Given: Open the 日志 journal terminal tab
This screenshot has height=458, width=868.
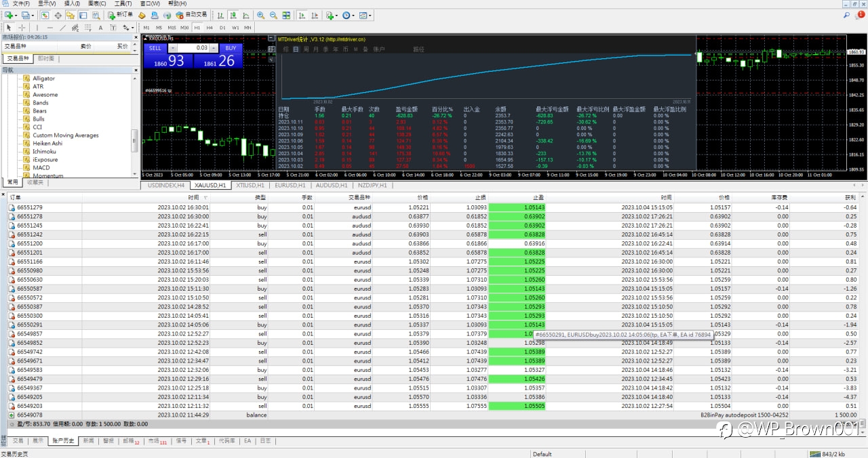Looking at the screenshot, I should click(x=265, y=440).
